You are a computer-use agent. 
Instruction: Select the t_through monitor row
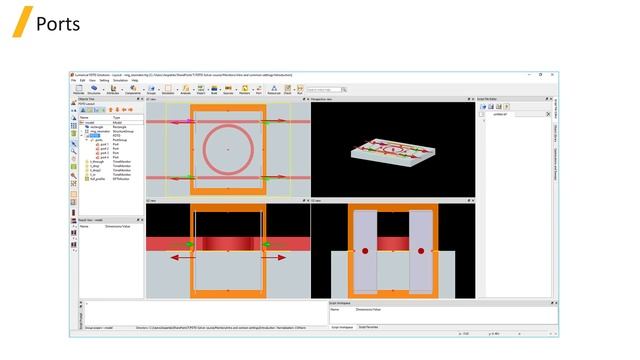(x=110, y=162)
